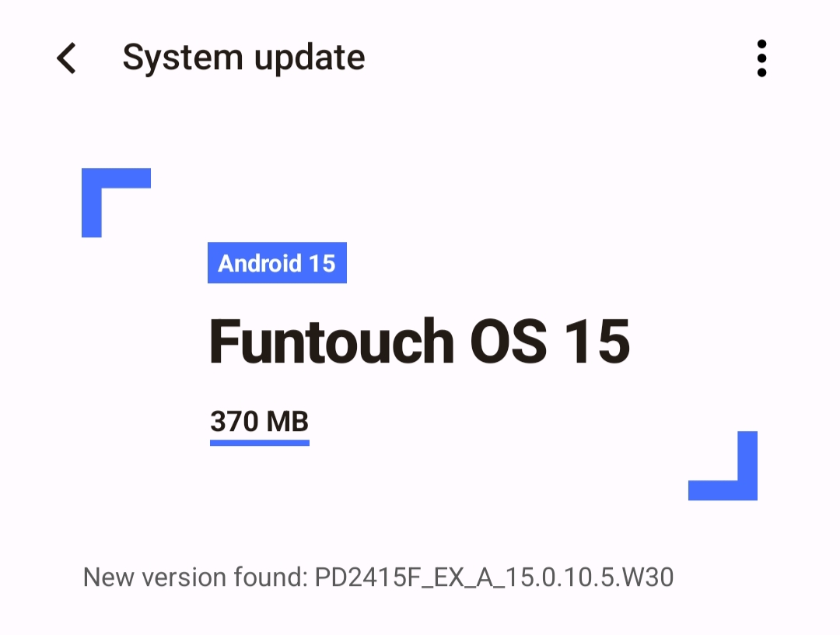
Task: Select the Funtouch OS 15 heading
Action: 419,342
